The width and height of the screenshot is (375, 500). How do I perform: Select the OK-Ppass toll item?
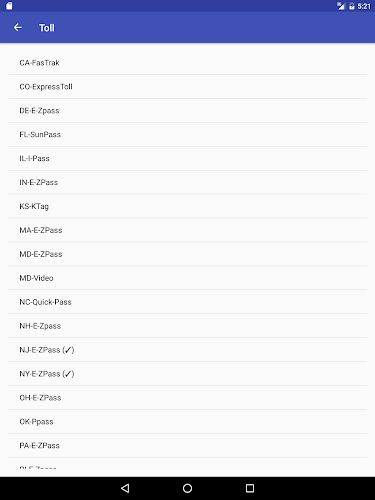tap(187, 422)
